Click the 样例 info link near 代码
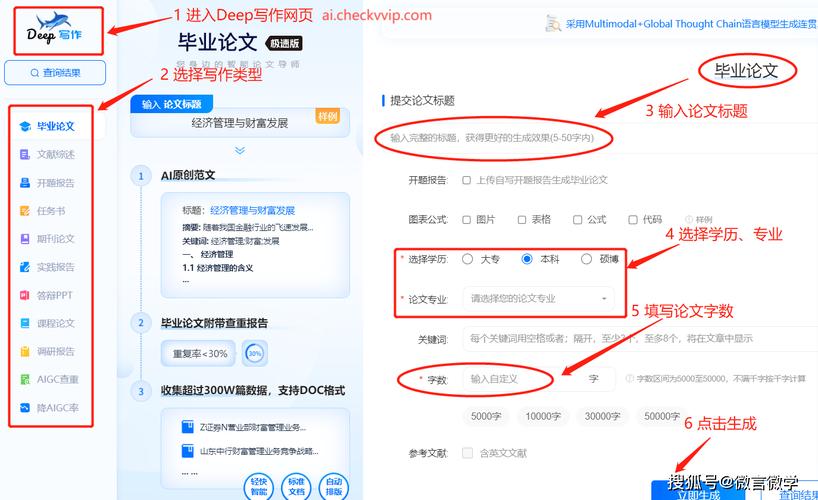 pos(699,220)
